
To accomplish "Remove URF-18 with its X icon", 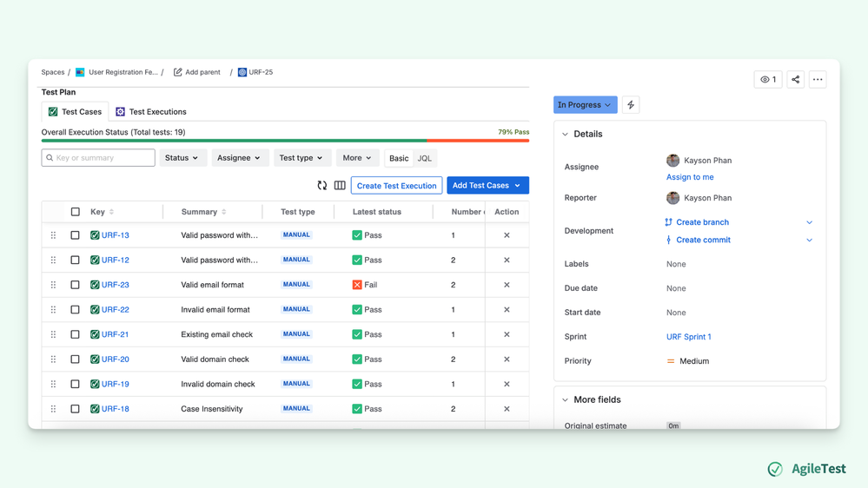I will coord(507,409).
